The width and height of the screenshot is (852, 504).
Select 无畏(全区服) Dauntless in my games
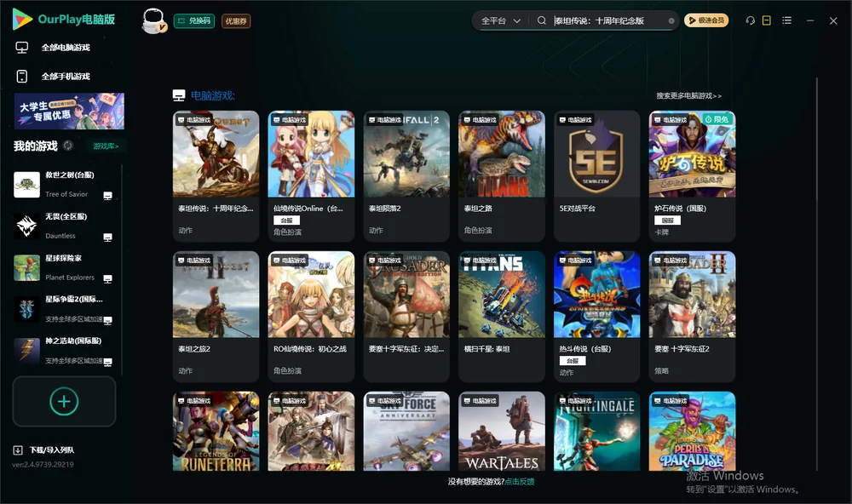(64, 226)
